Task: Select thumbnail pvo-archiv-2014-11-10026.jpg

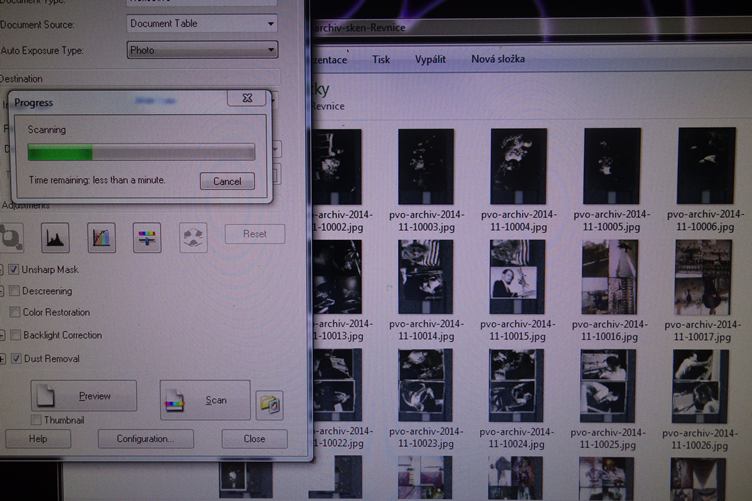Action: point(701,386)
